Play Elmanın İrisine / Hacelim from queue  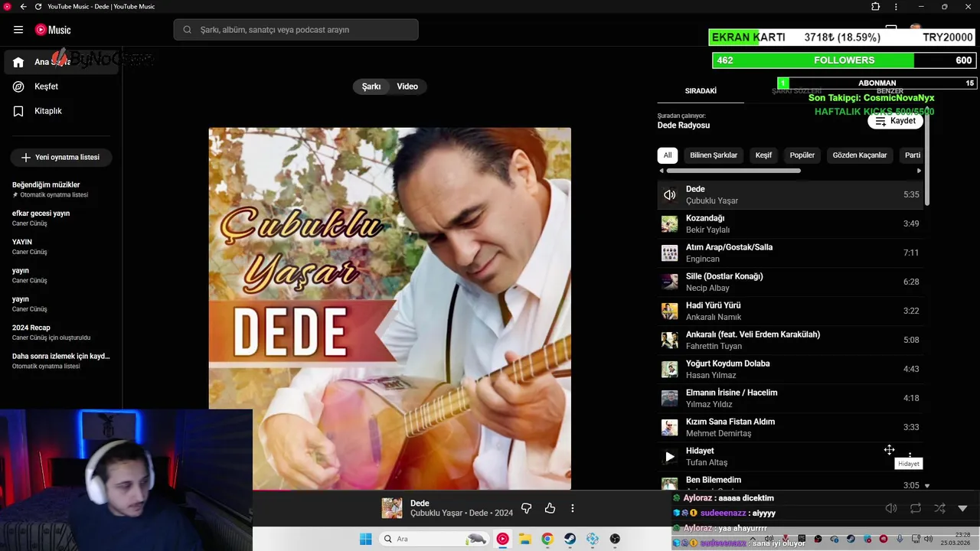tap(790, 398)
